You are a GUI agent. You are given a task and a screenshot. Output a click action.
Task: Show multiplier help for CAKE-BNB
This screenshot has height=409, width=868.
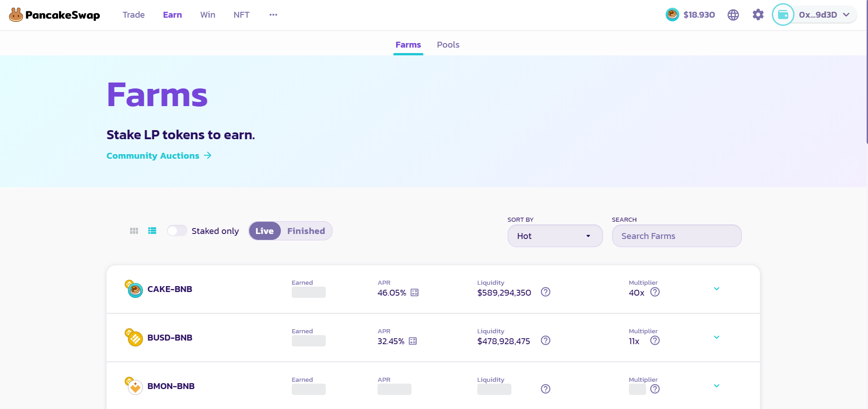coord(655,292)
